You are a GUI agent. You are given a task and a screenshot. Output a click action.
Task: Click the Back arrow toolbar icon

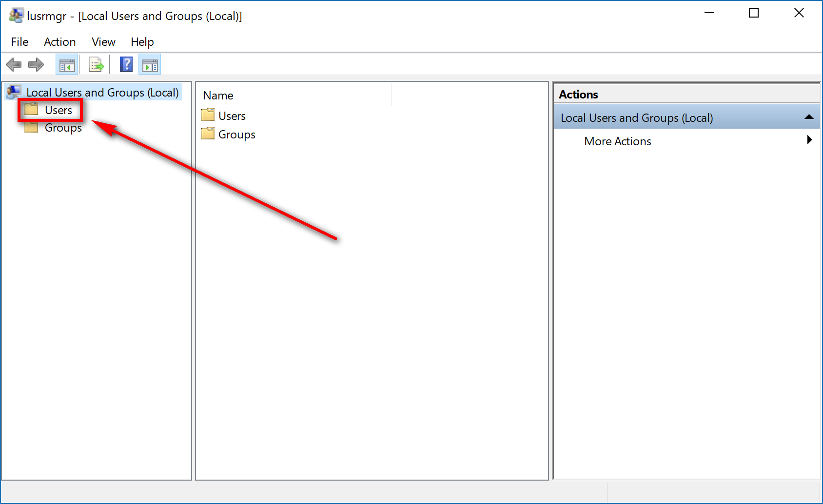pos(14,64)
